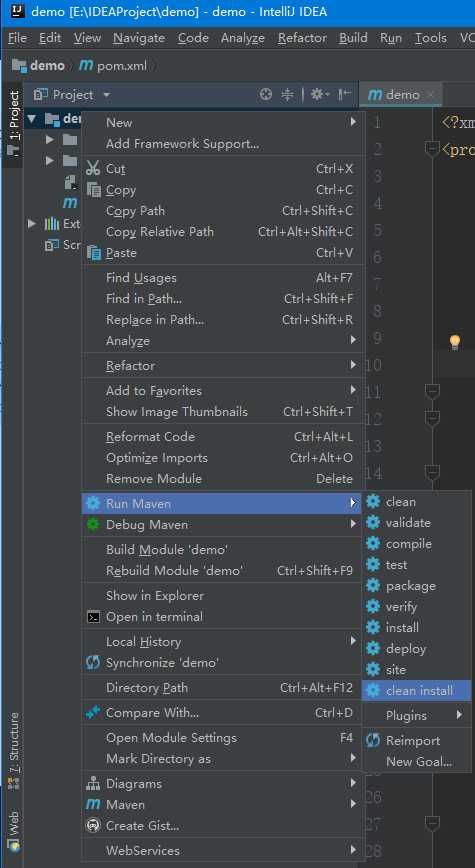Expand the Plugins submenu arrow
The width and height of the screenshot is (475, 868).
pyautogui.click(x=459, y=715)
